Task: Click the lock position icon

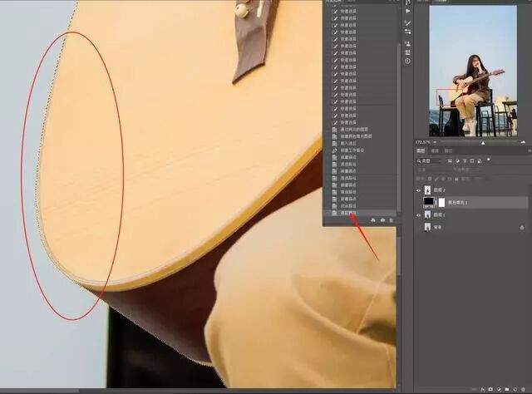Action: point(443,179)
